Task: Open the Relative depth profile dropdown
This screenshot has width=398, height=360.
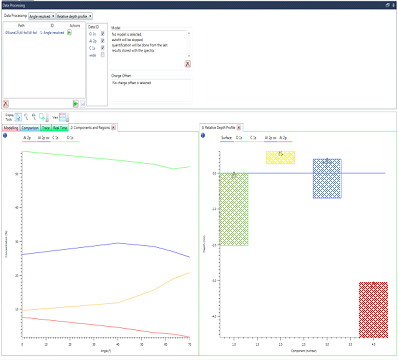Action: point(74,16)
